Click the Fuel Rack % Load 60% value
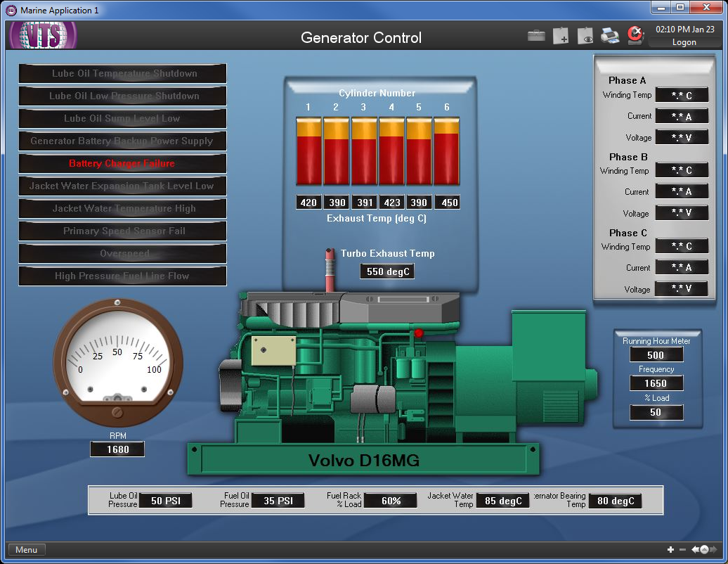 click(391, 501)
